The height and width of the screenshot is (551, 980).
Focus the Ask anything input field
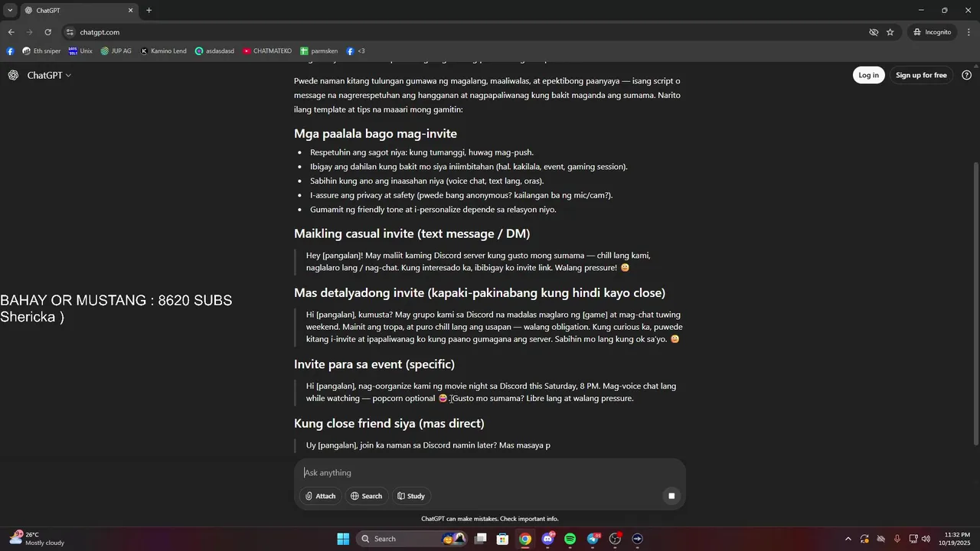(x=490, y=472)
